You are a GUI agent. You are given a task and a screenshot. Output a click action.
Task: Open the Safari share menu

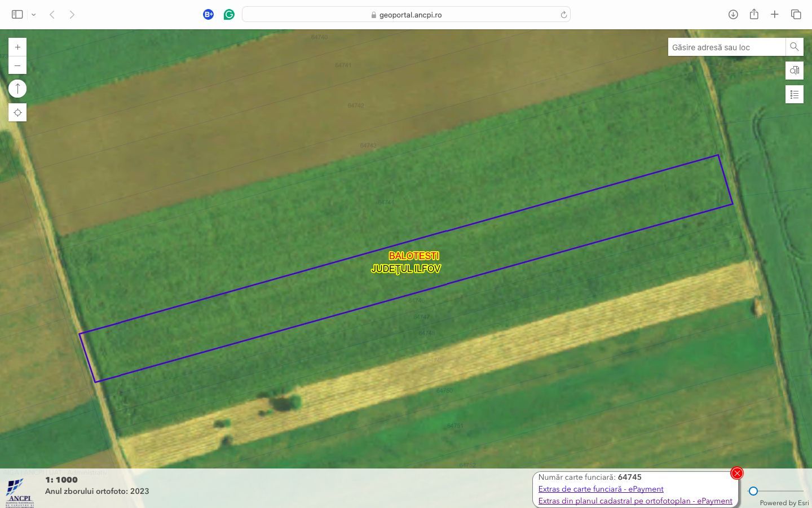pos(754,14)
